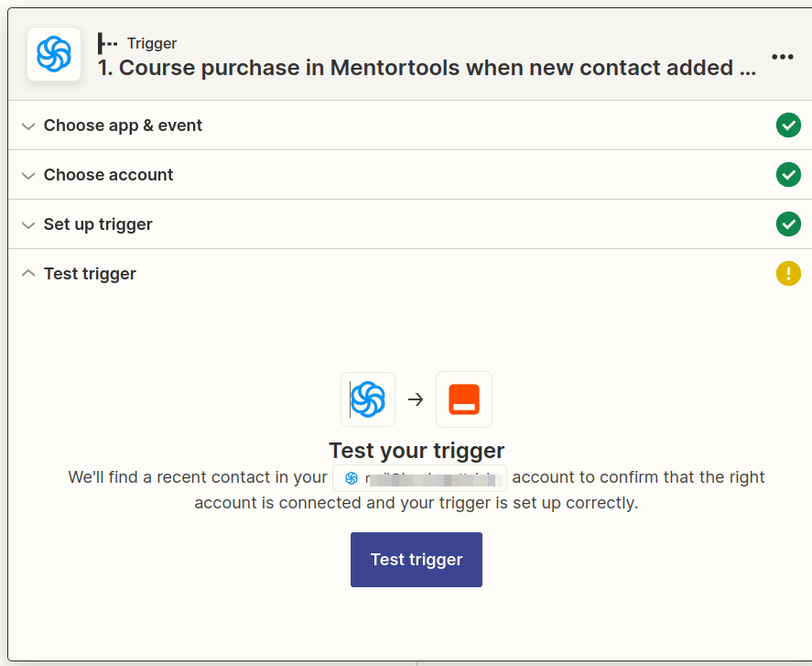Expand the Set up trigger chevron

(x=28, y=224)
